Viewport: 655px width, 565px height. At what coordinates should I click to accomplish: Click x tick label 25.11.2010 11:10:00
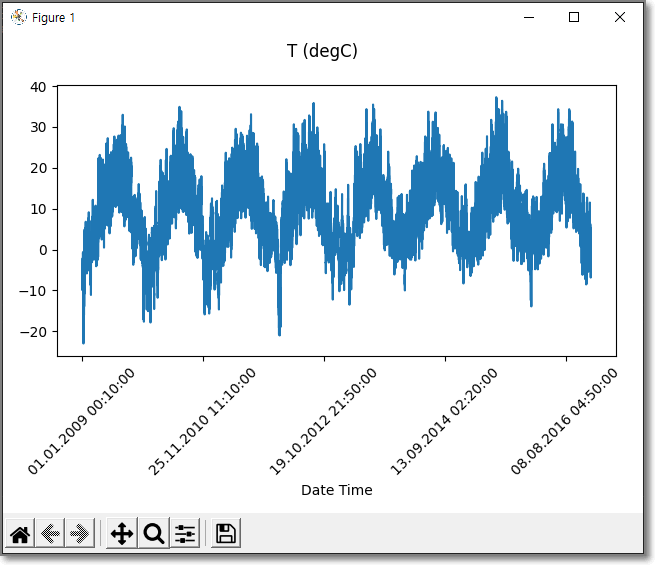(x=202, y=421)
